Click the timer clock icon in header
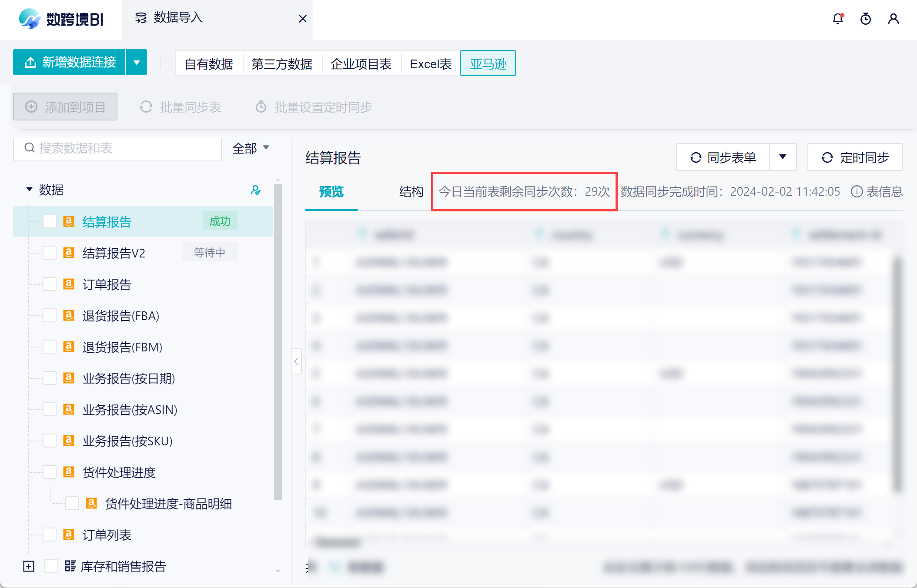Screen dimensions: 917x588 point(866,19)
